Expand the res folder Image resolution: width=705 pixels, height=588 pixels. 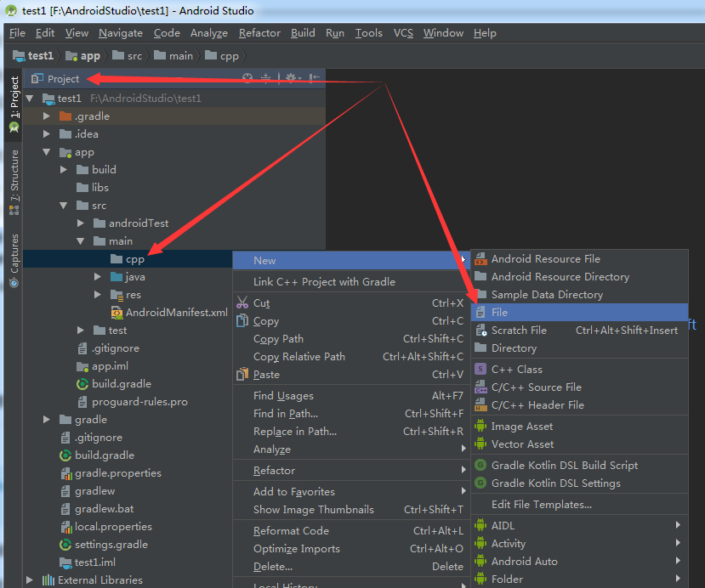98,295
